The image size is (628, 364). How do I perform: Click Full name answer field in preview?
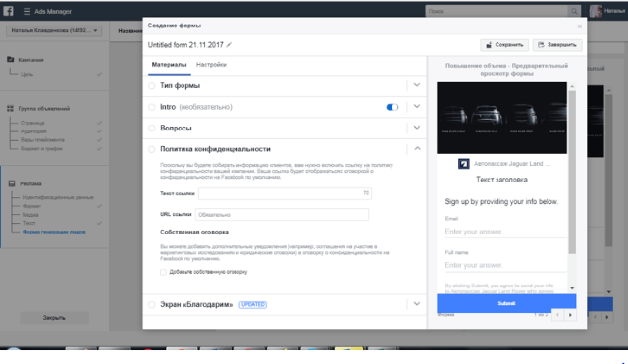pos(505,265)
